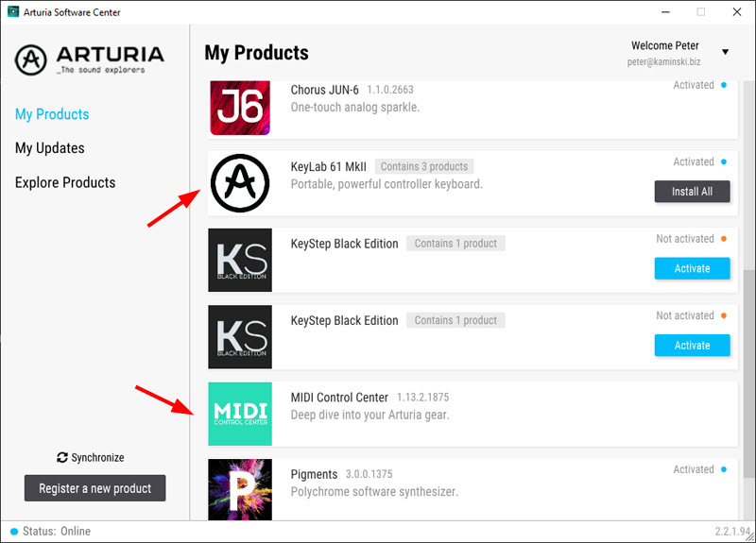Go to the My Products section
Screen dimensions: 756x543
pos(52,114)
